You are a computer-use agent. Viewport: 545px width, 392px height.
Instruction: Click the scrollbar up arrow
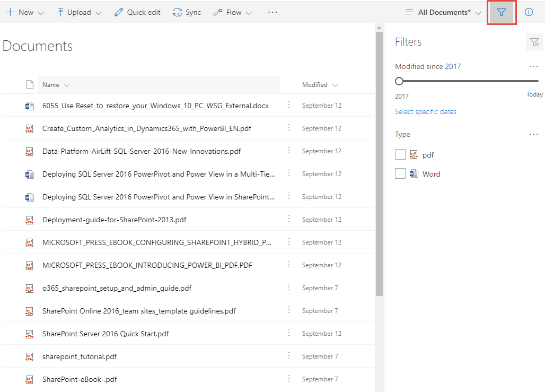pos(379,27)
